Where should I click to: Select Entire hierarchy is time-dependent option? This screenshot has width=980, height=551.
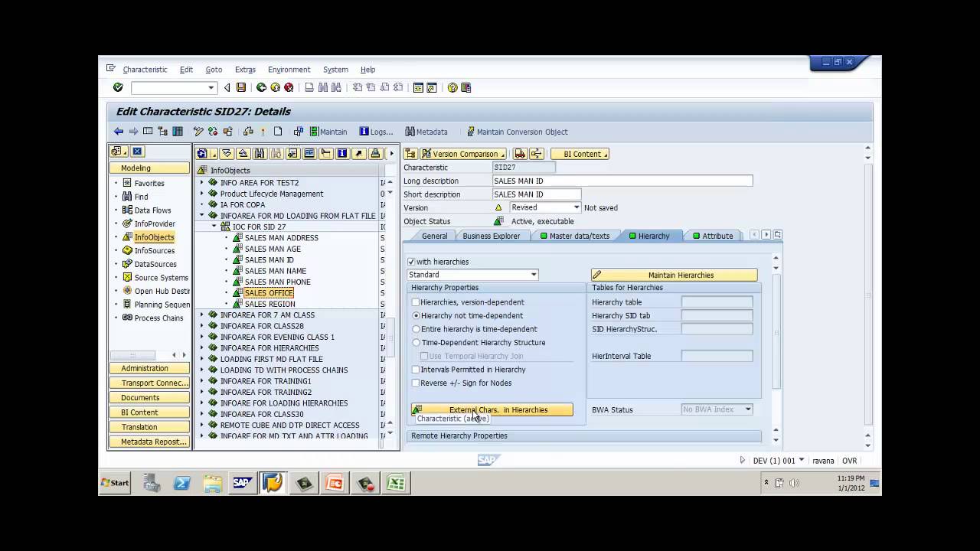(x=416, y=329)
